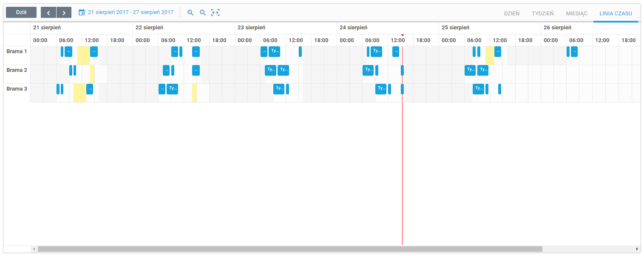Open first 'Ty...' event in Brama 2 on 23 sierpień

[270, 70]
